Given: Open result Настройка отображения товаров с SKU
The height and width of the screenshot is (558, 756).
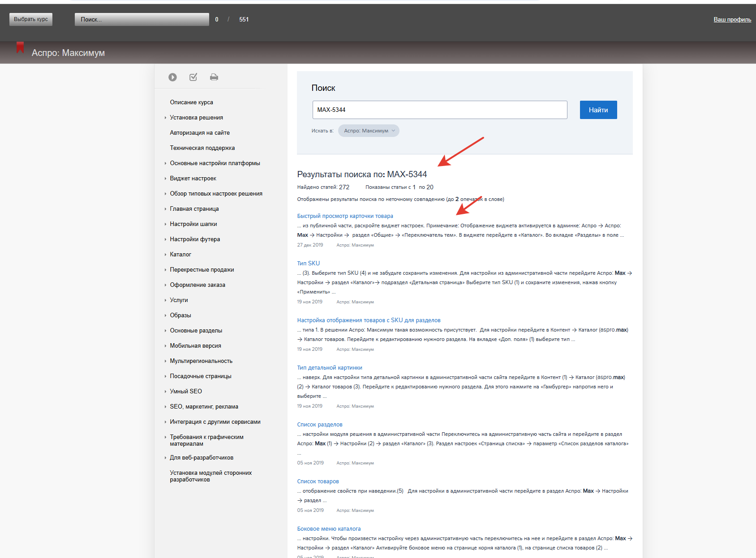Looking at the screenshot, I should (369, 320).
